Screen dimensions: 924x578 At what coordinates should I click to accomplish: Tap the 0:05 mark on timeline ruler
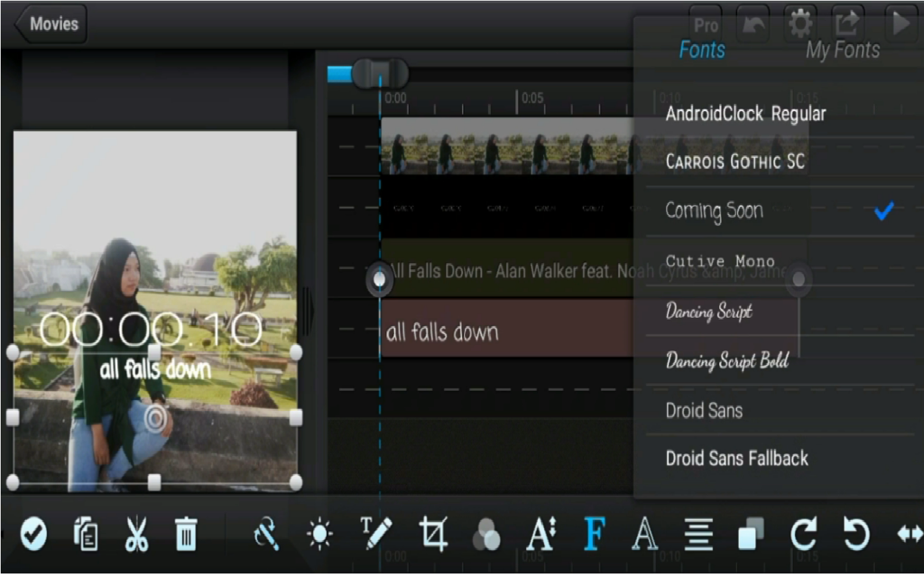(x=531, y=98)
